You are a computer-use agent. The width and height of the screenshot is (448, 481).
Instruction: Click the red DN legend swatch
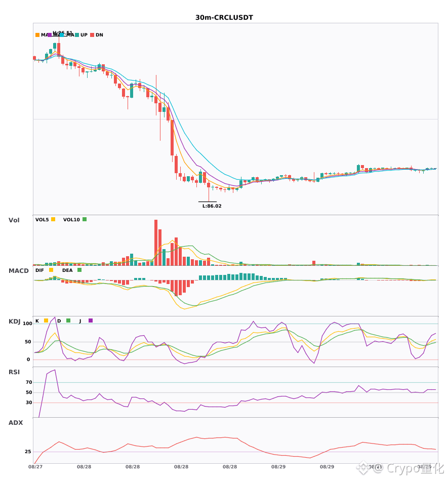point(92,35)
